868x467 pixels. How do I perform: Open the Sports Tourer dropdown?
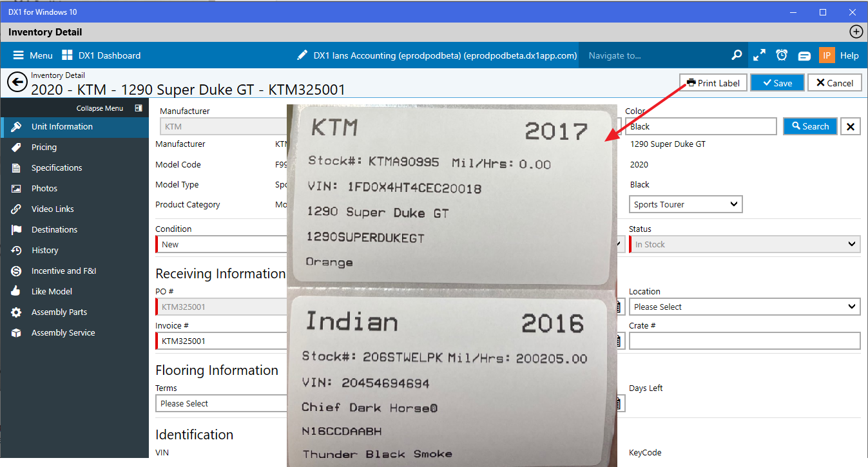pos(686,204)
